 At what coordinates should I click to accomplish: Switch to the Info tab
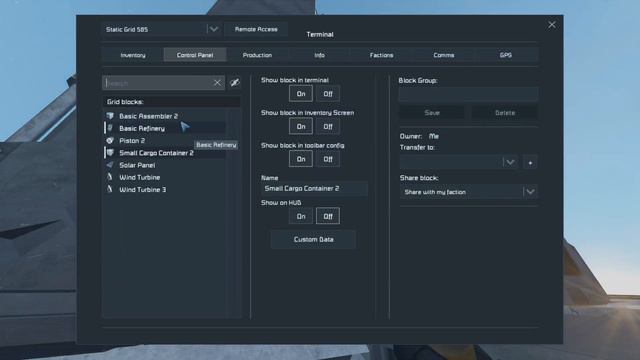pos(320,55)
